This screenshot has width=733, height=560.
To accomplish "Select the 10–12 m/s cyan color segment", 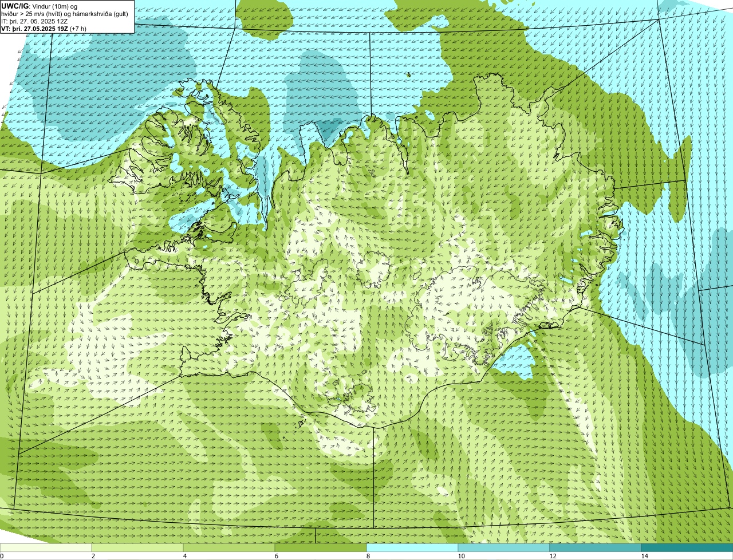I will (x=504, y=547).
